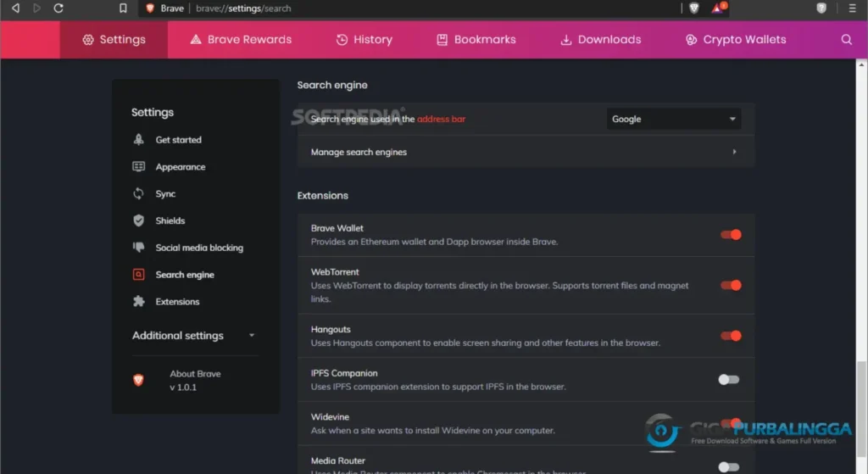
Task: Open settings search with the magnifier icon
Action: [847, 40]
